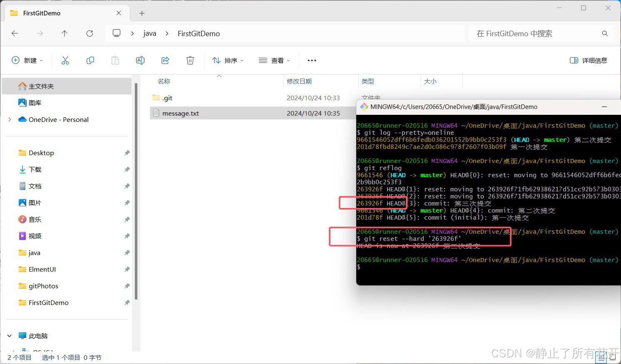Open the Sort (排序) dropdown
621x364 pixels.
[x=228, y=60]
